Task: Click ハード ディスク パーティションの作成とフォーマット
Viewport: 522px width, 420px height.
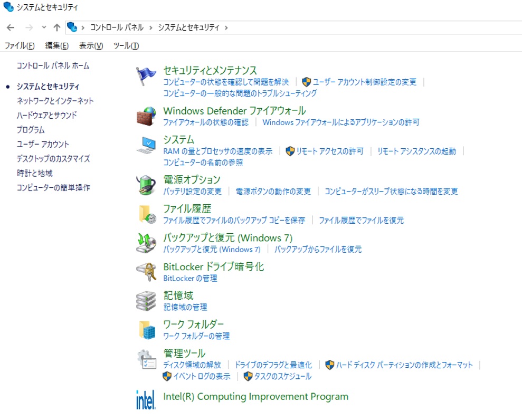Action: [x=404, y=365]
